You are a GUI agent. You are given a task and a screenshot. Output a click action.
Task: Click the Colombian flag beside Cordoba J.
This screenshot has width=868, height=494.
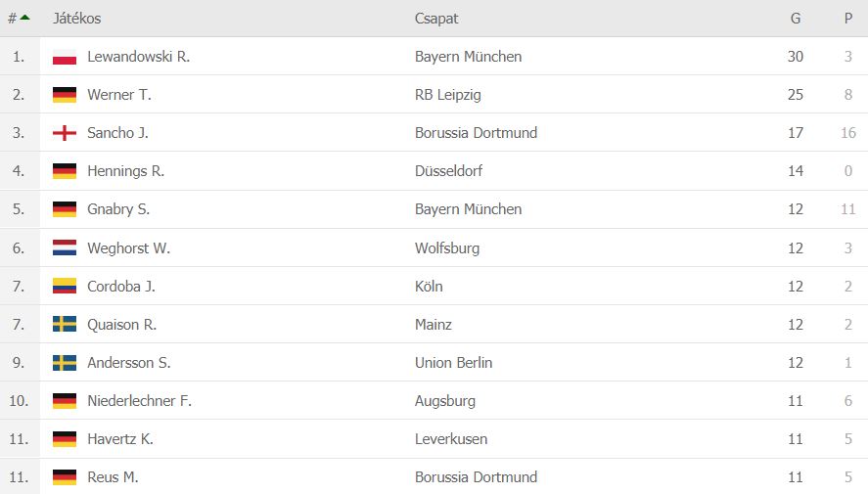click(65, 286)
